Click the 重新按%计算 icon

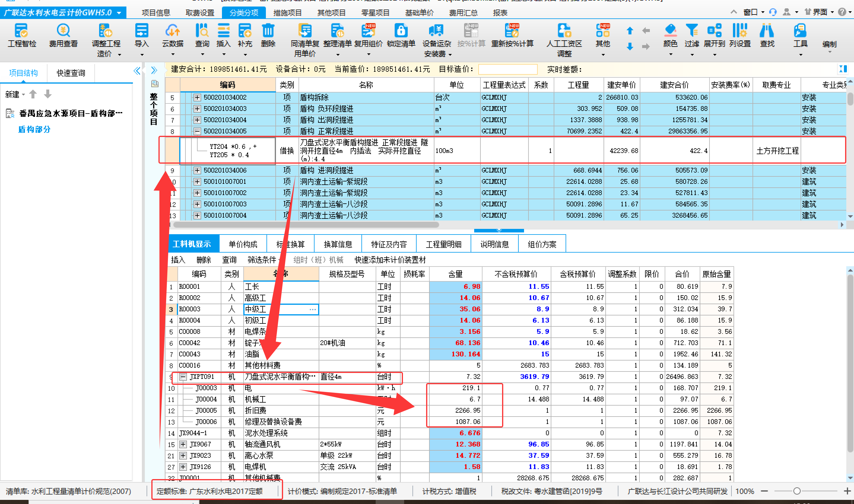(x=512, y=31)
